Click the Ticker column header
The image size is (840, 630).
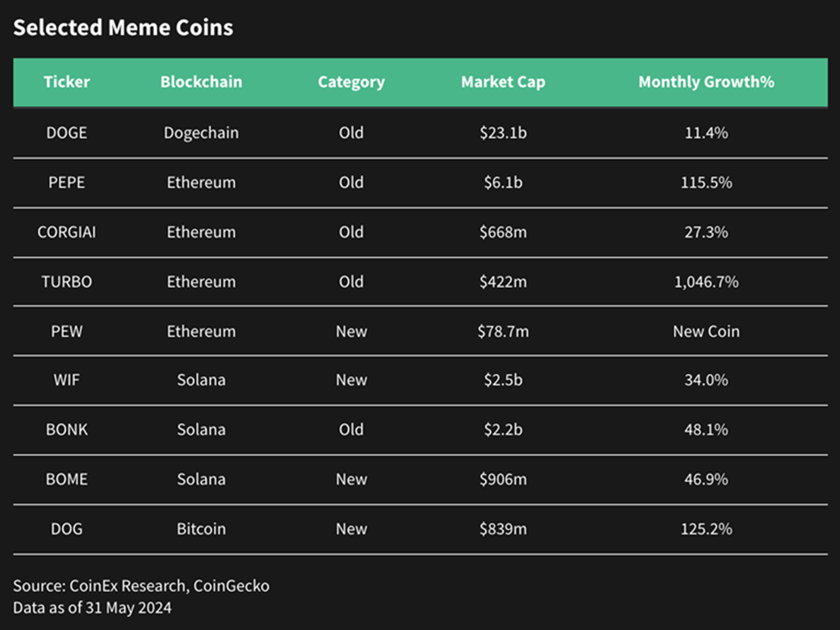(66, 83)
